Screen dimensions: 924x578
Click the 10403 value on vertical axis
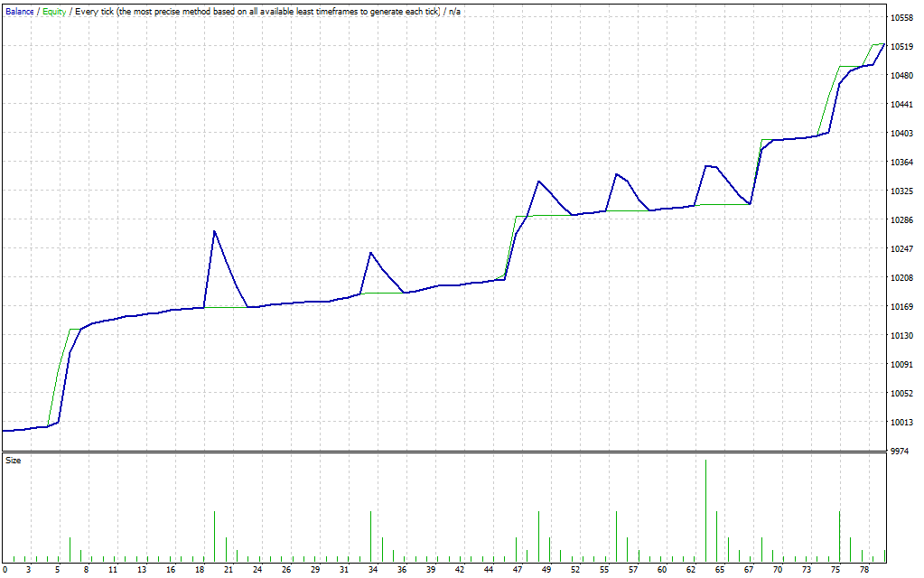900,134
